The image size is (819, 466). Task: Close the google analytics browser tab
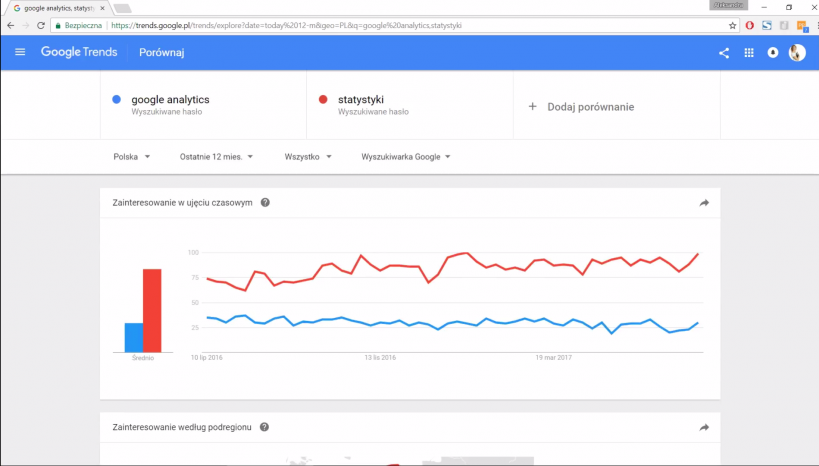pos(102,8)
